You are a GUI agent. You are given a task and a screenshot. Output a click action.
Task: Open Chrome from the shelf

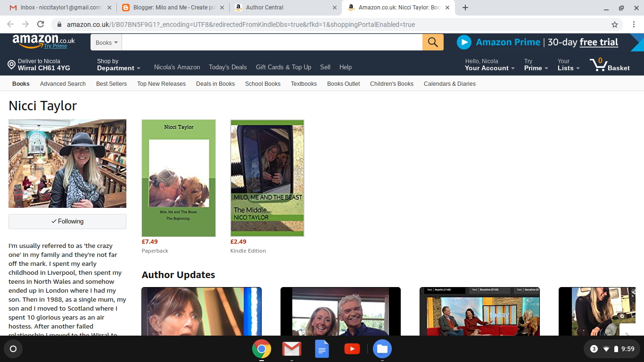262,349
